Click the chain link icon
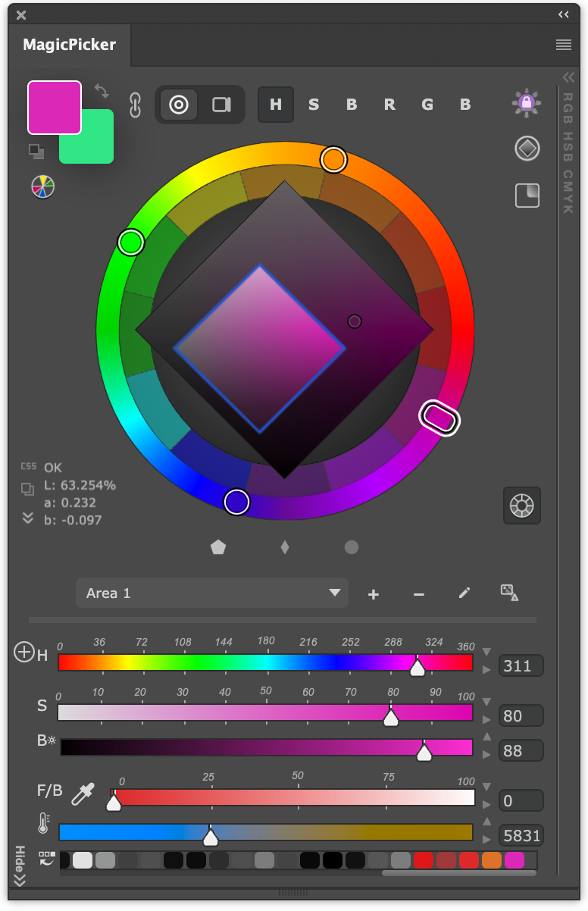 pyautogui.click(x=136, y=105)
